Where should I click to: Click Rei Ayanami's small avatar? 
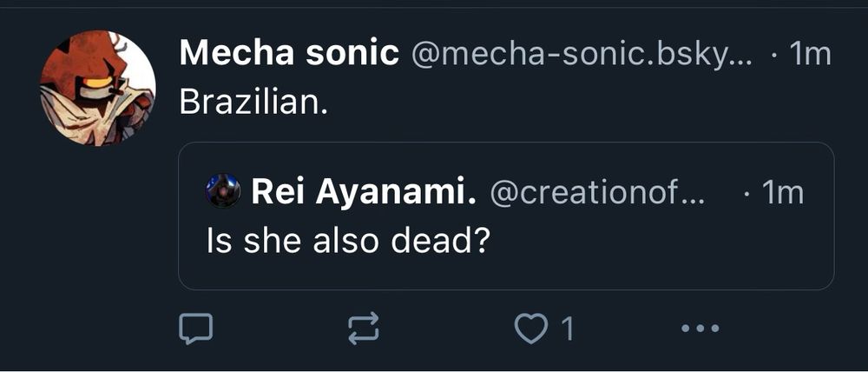click(223, 191)
